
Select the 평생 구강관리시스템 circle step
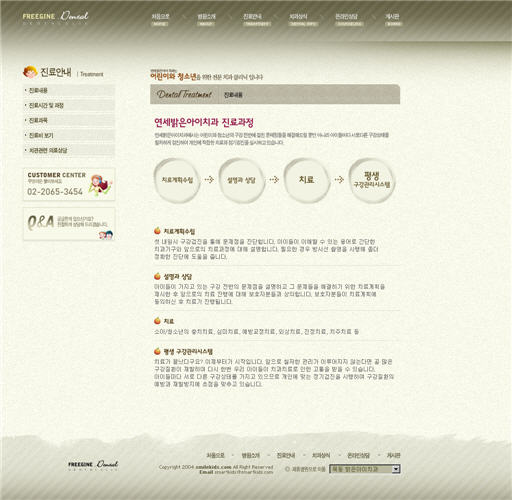tap(372, 180)
